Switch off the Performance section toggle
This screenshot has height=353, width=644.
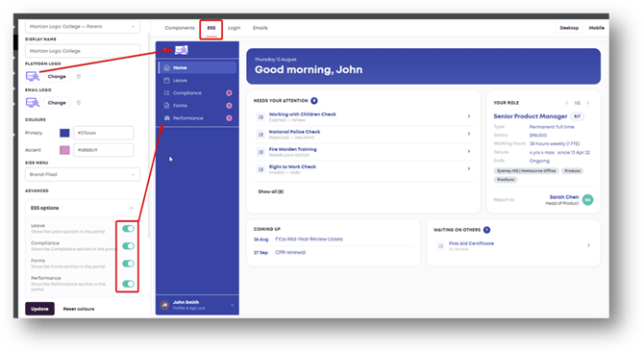coord(128,284)
